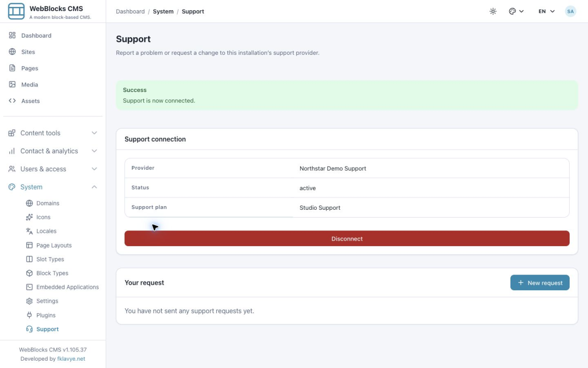
Task: Click the 'WebBlocks CMS v1.105.37' version text
Action: click(x=53, y=350)
